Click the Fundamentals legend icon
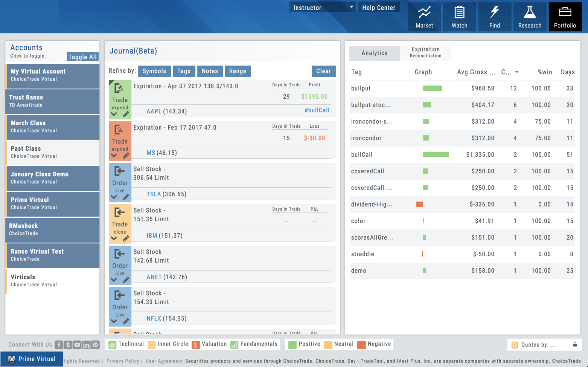This screenshot has height=367, width=588. coord(234,345)
